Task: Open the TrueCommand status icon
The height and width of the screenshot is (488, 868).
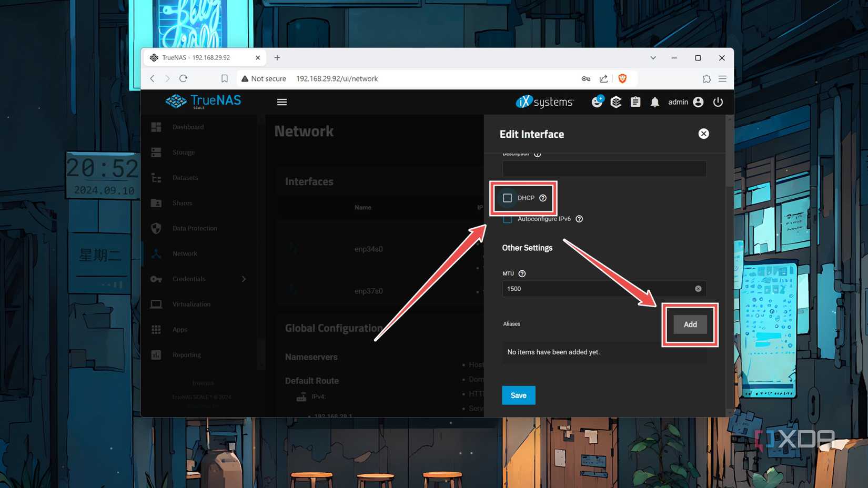Action: tap(597, 101)
